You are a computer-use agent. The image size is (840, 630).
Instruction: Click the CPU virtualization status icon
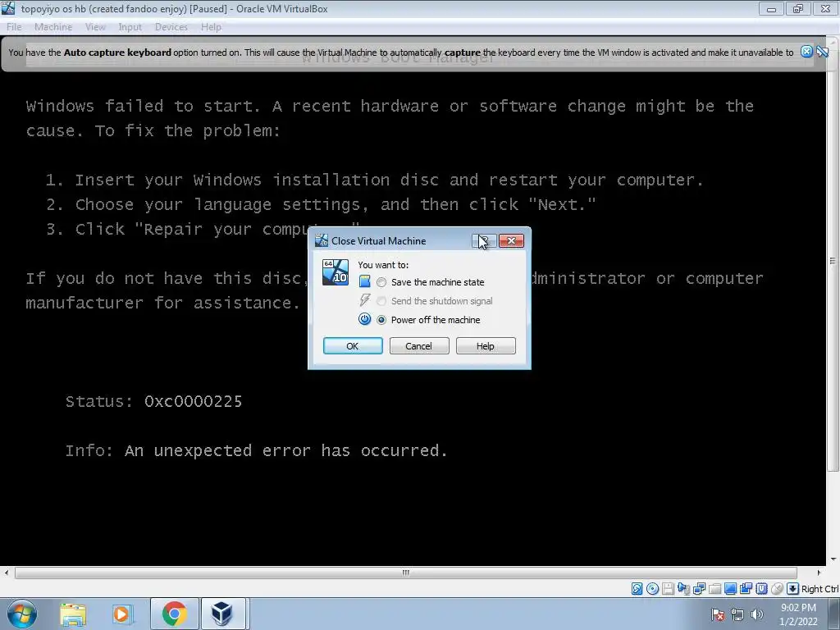[761, 589]
